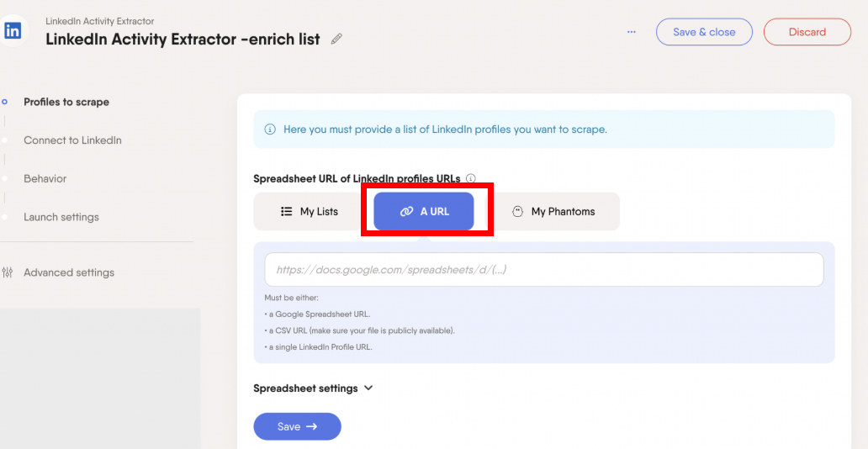Image resolution: width=868 pixels, height=449 pixels.
Task: Open the three-dots more options menu
Action: (x=632, y=32)
